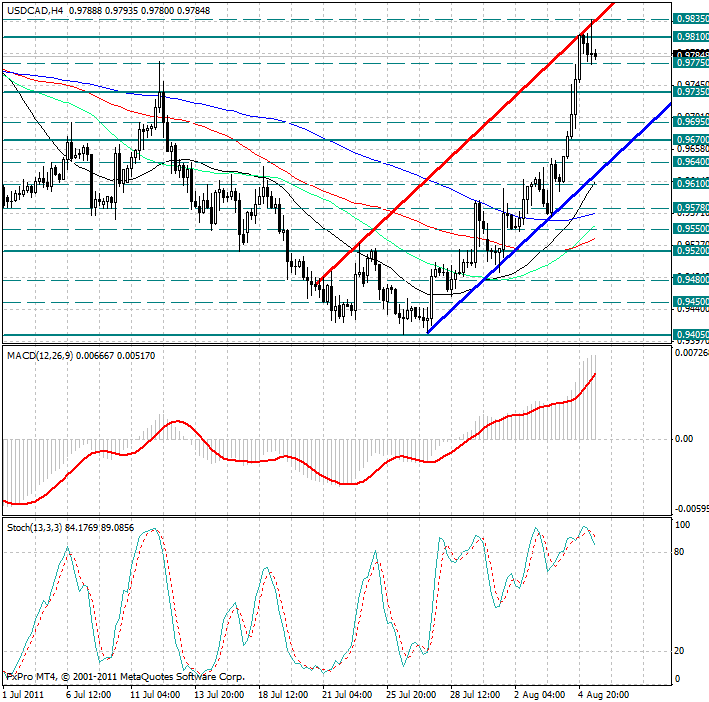
Task: Select the 0.9695 price level label
Action: (x=691, y=122)
